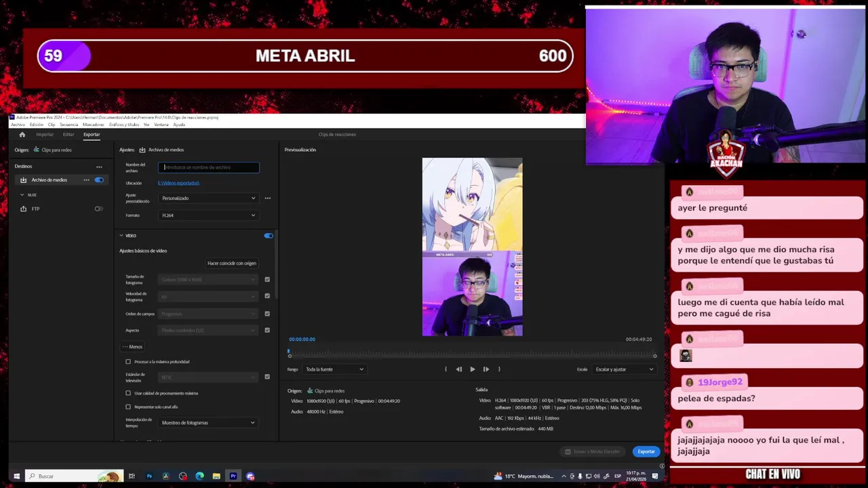Play the export preview

[473, 369]
